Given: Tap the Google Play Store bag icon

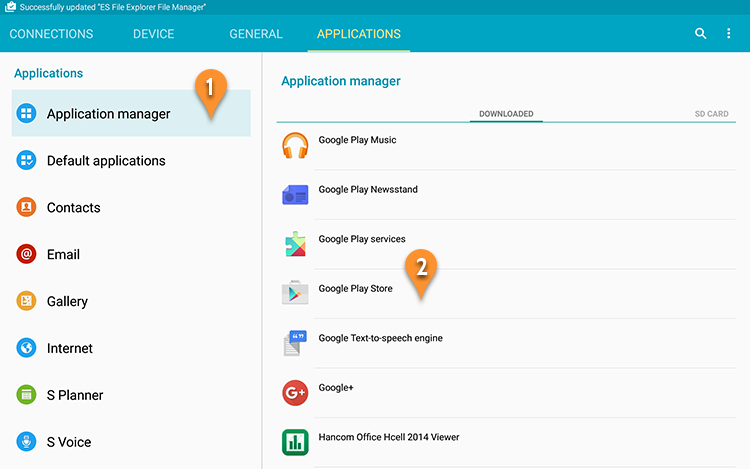Looking at the screenshot, I should [x=295, y=293].
